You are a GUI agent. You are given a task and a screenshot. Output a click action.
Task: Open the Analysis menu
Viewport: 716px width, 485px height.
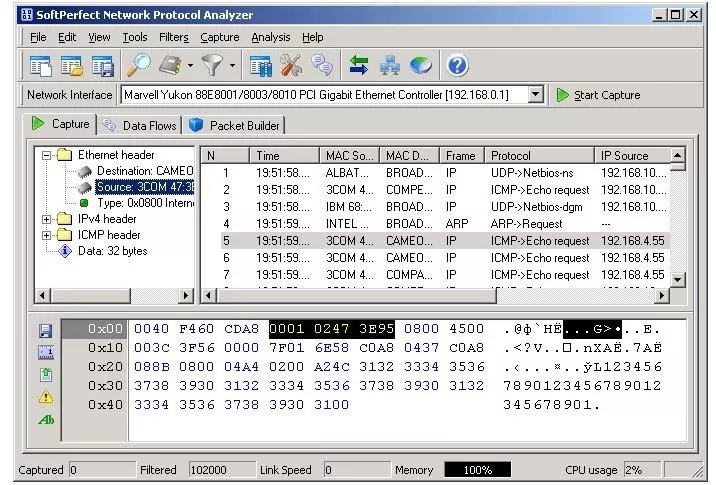pyautogui.click(x=270, y=37)
